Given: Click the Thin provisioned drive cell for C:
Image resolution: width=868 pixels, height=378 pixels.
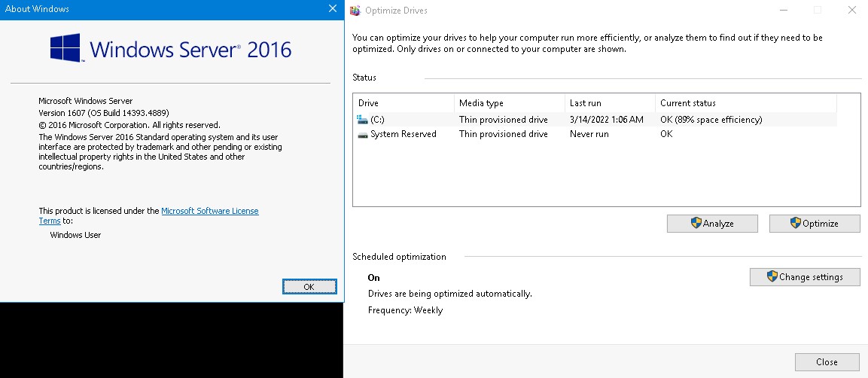Looking at the screenshot, I should coord(503,120).
